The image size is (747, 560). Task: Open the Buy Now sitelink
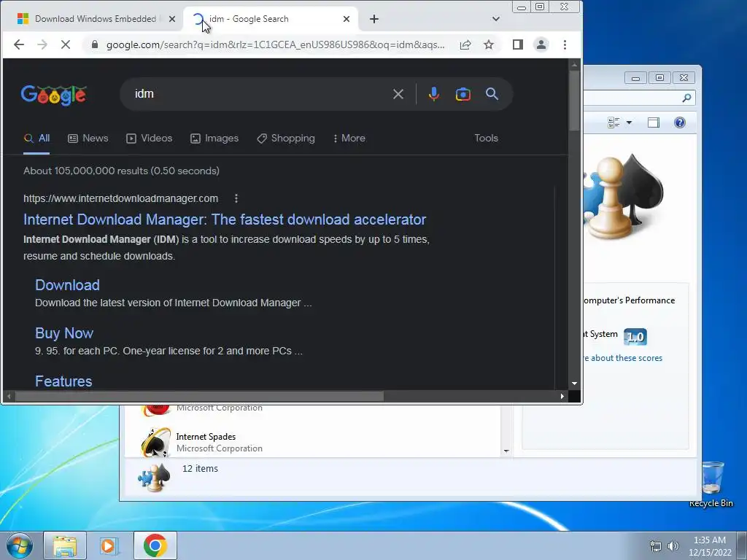click(x=64, y=333)
